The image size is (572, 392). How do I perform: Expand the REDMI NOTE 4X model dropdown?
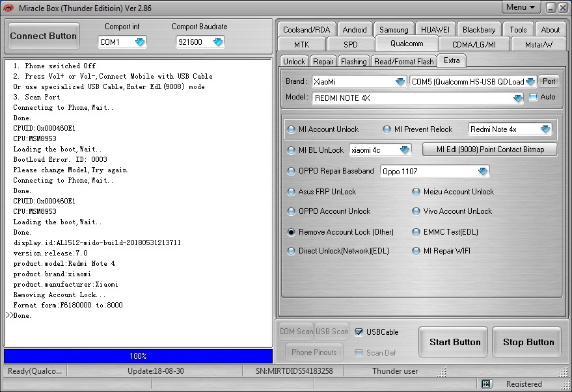coord(517,98)
